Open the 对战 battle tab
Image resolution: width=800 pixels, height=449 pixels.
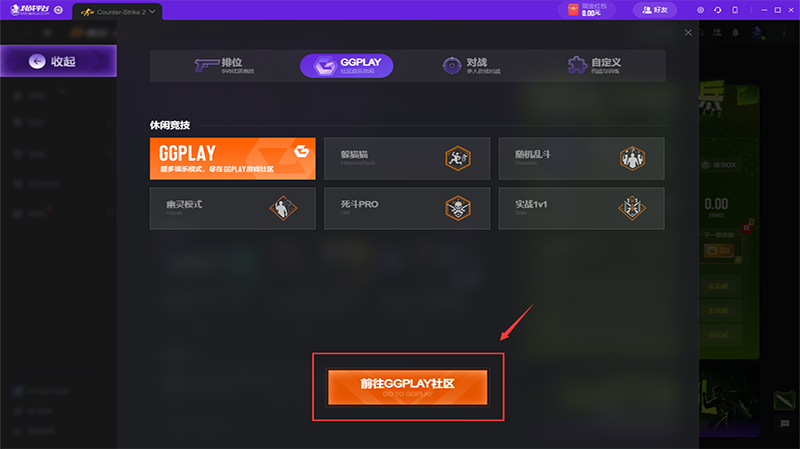pos(471,65)
